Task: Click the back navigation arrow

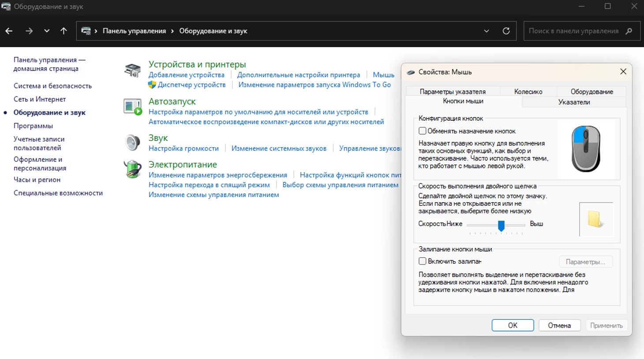Action: (9, 31)
